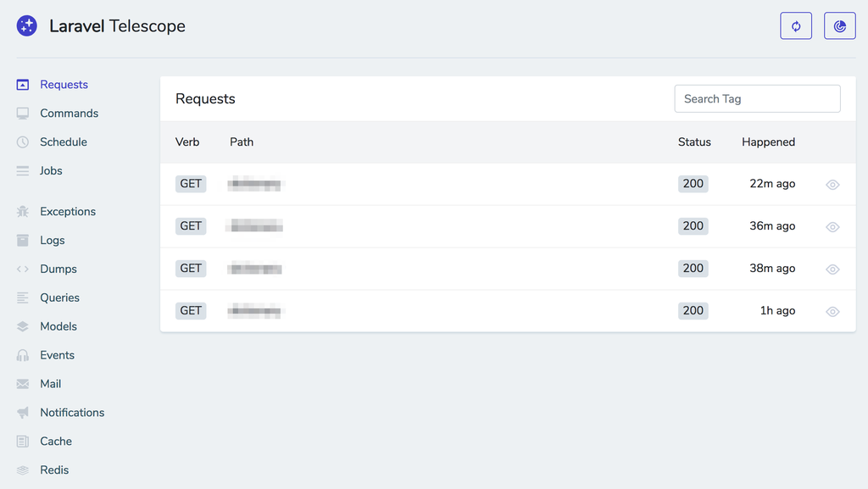The width and height of the screenshot is (868, 489).
Task: Click the Exceptions bug icon
Action: [x=23, y=211]
